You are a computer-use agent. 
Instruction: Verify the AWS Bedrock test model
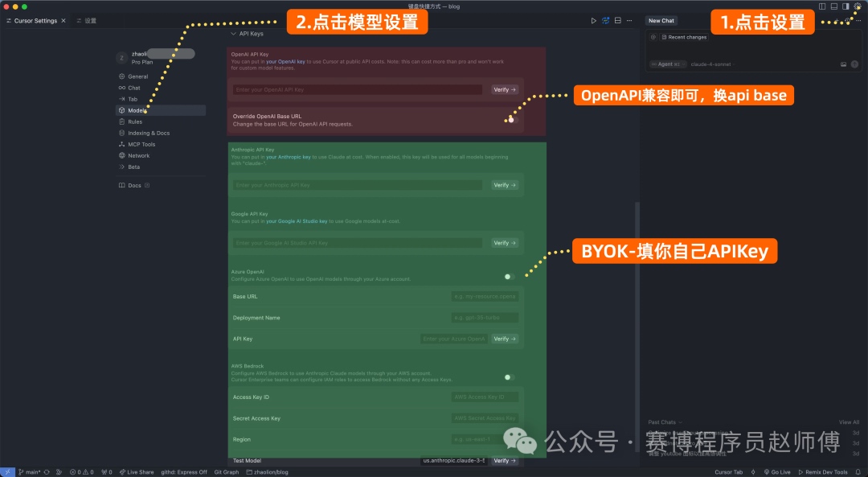[504, 461]
